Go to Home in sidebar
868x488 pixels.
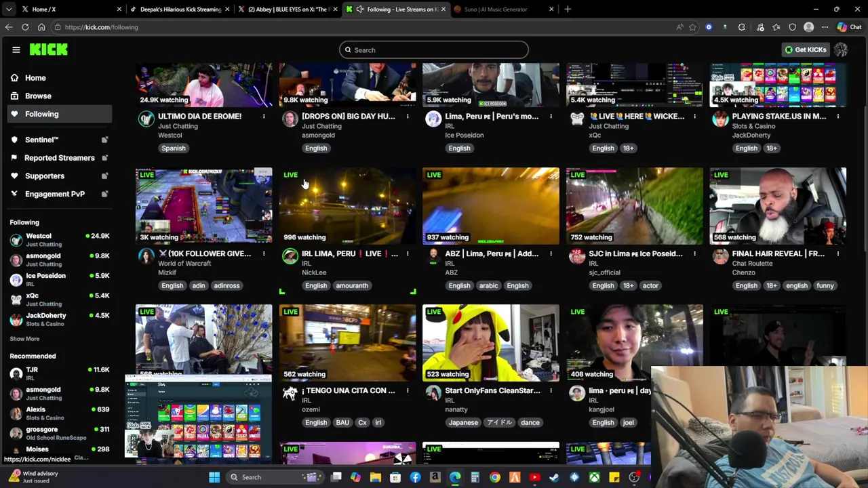(x=60, y=78)
